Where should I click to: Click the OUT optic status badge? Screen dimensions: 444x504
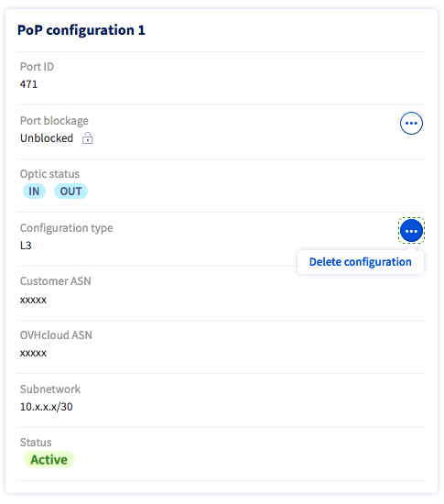(x=70, y=192)
